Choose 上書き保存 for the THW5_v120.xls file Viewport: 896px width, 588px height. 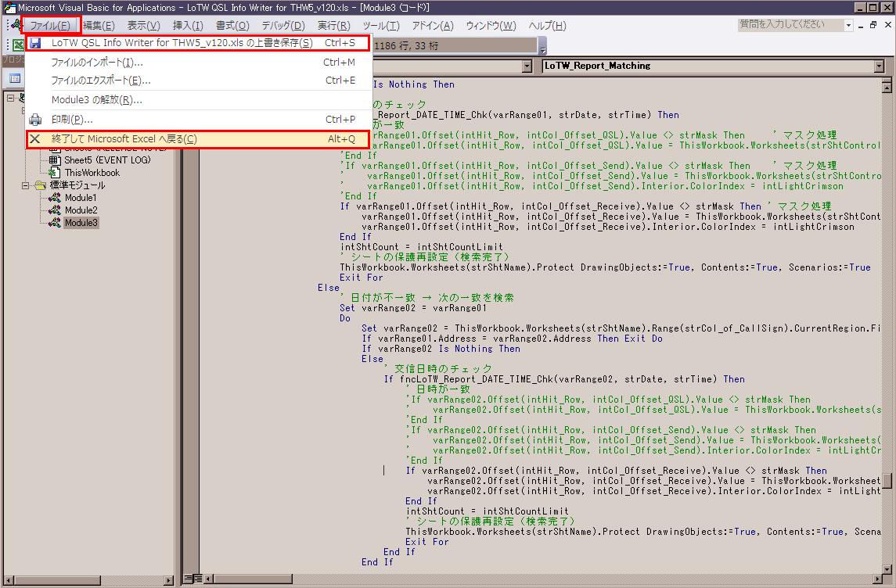(198, 43)
